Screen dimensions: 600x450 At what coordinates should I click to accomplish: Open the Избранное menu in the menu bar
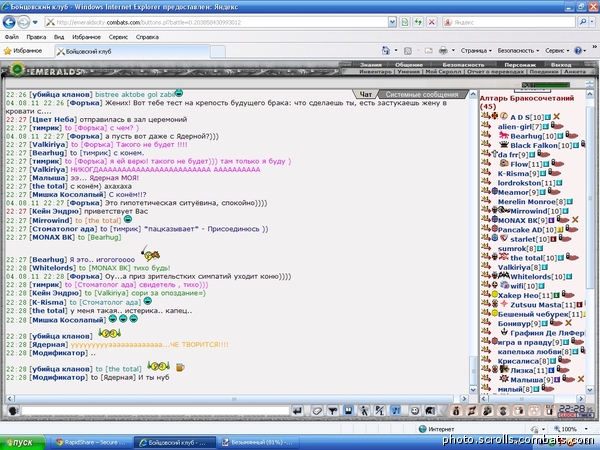[x=86, y=37]
